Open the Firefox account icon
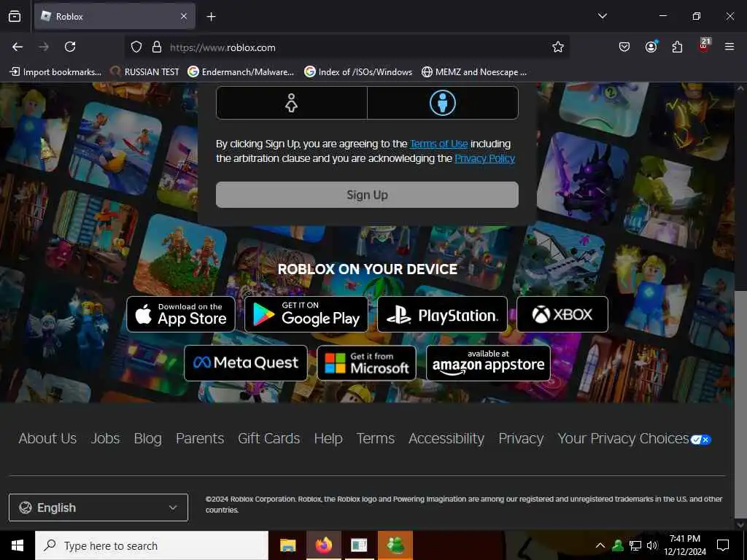The image size is (747, 560). coord(651,47)
